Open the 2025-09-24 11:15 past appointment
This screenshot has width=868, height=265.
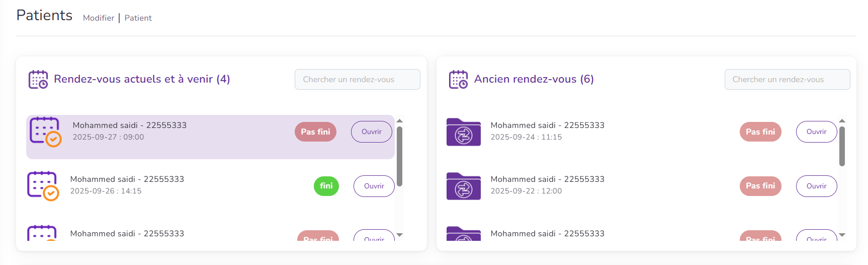click(816, 132)
